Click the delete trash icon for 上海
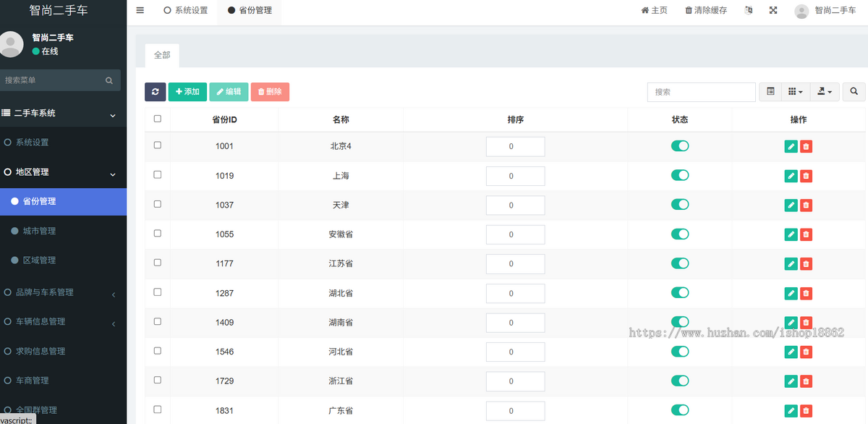This screenshot has height=424, width=868. tap(806, 176)
